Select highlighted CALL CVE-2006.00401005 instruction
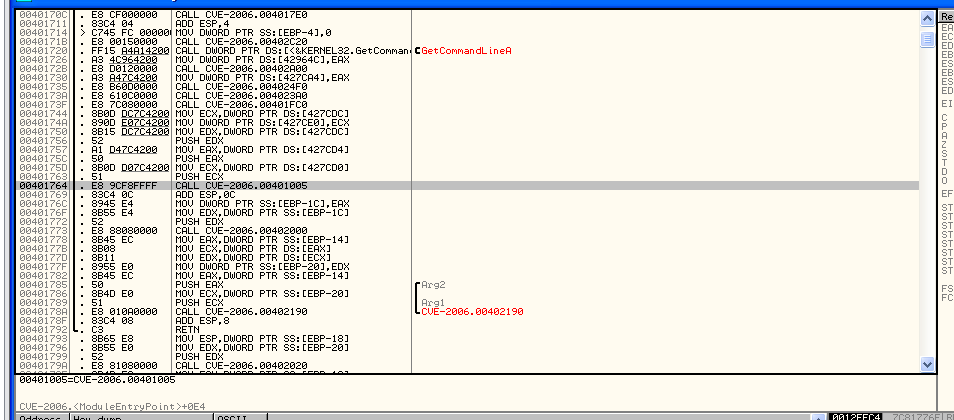The height and width of the screenshot is (420, 954). 241,186
